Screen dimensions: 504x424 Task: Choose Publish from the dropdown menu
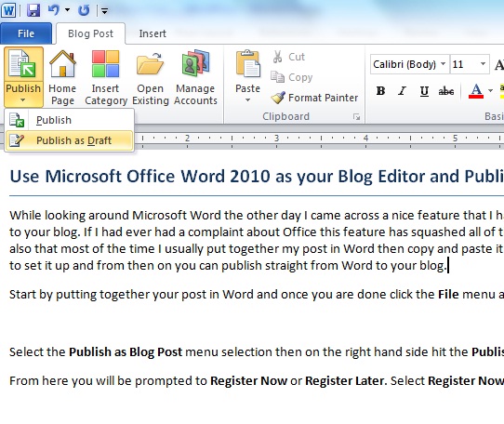[70, 120]
